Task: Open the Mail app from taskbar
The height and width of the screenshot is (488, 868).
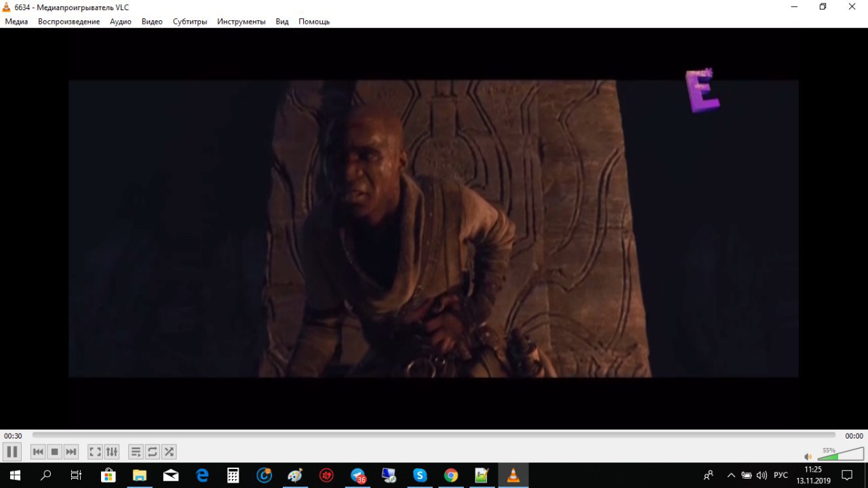Action: coord(171,475)
